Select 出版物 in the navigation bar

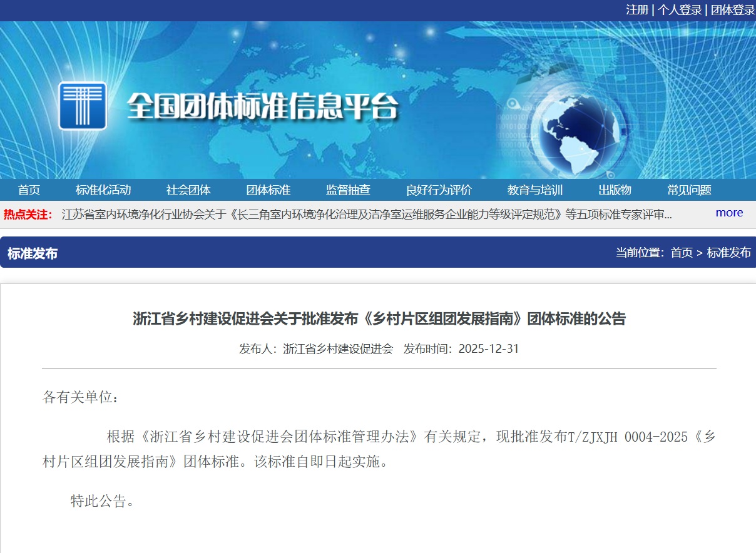(615, 190)
